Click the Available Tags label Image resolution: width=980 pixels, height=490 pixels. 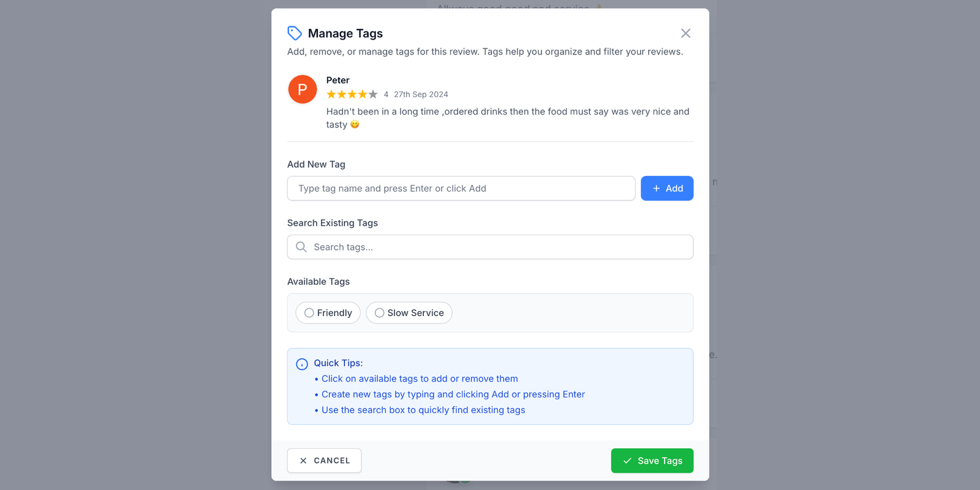pos(318,282)
